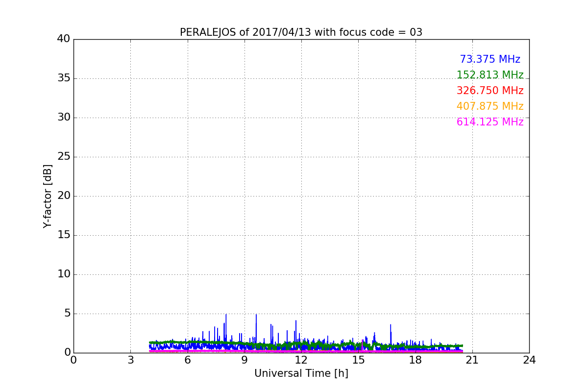Click the x-axis tick label 18
This screenshot has width=588, height=392.
(x=415, y=360)
